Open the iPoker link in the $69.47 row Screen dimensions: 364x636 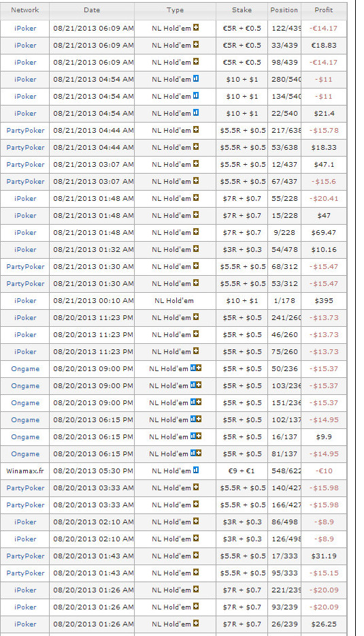pyautogui.click(x=25, y=233)
